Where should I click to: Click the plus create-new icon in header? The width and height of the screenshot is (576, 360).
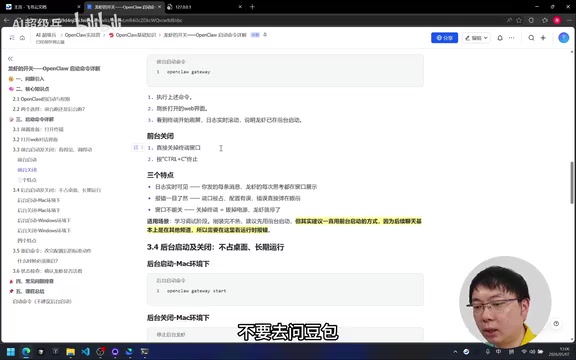pos(543,38)
